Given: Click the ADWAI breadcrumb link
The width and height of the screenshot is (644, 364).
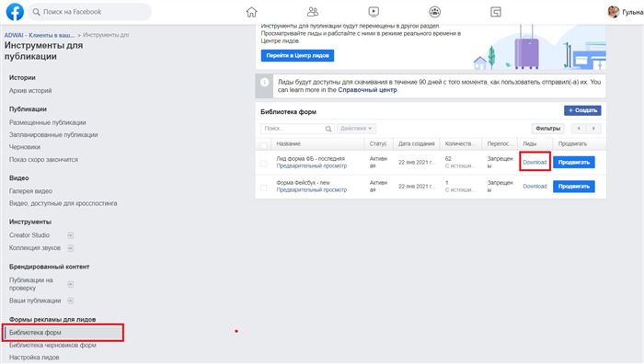Looking at the screenshot, I should coord(40,35).
